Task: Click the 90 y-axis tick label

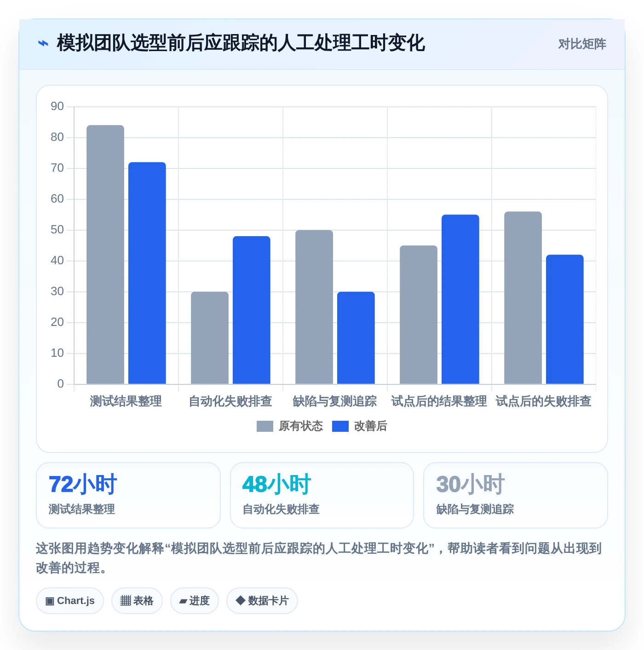Action: (x=57, y=106)
